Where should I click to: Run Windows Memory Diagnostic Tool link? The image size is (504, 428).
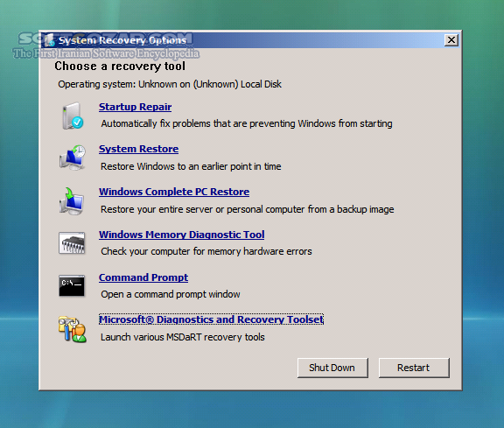(x=182, y=235)
